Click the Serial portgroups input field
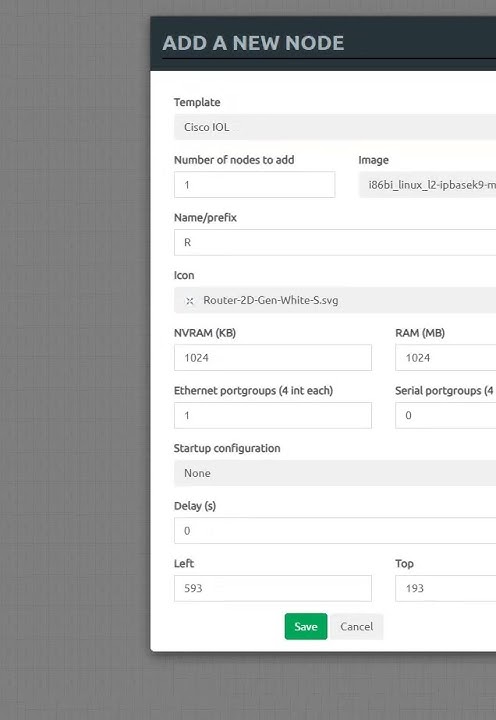 pyautogui.click(x=445, y=416)
